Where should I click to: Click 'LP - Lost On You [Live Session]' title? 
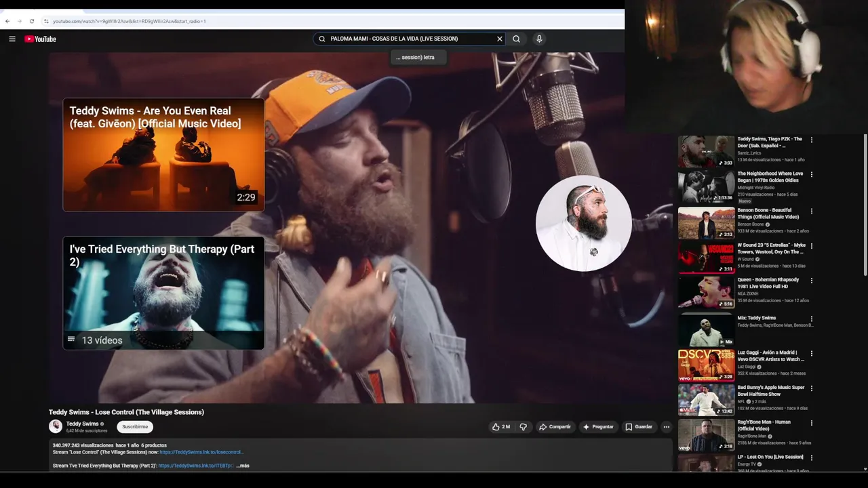(x=770, y=457)
